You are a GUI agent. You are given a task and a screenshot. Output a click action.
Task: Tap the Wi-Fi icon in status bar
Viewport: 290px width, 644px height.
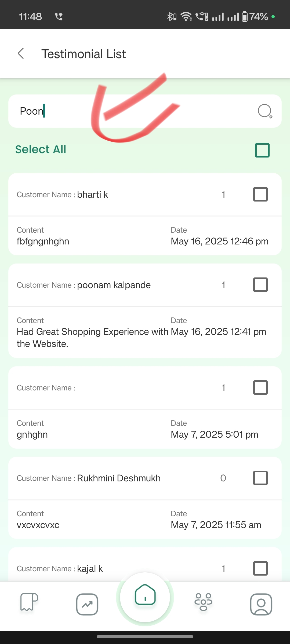click(x=186, y=17)
